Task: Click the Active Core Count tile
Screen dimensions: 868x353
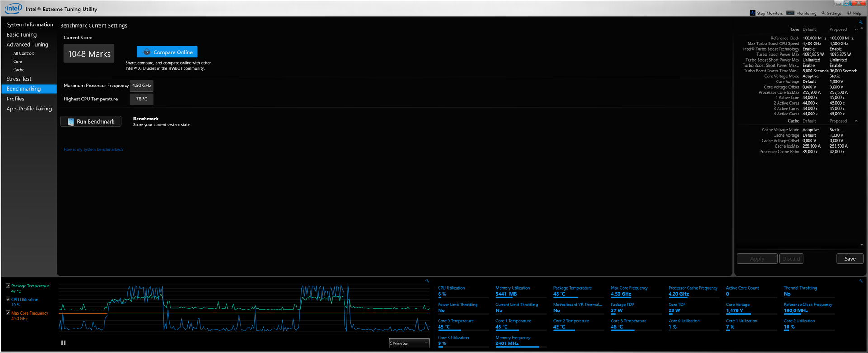Action: pos(751,291)
